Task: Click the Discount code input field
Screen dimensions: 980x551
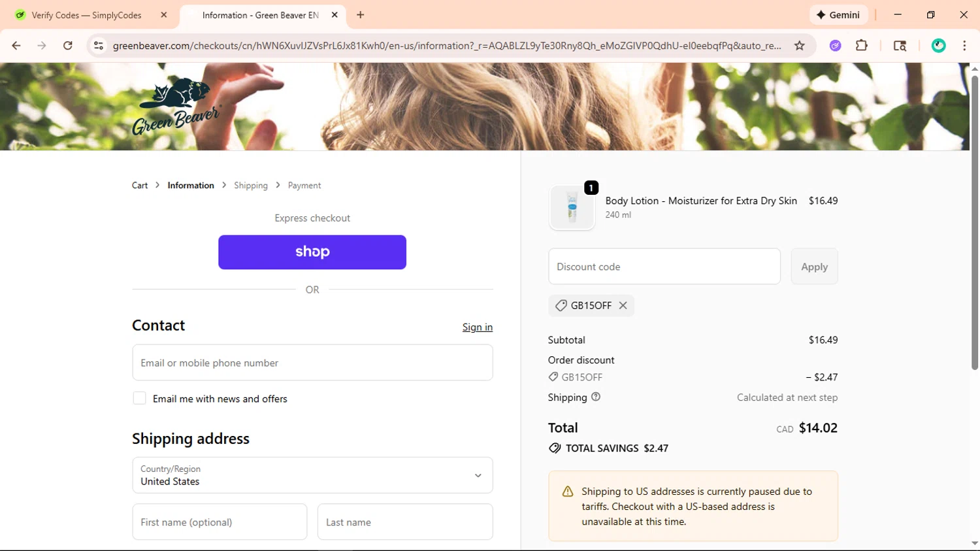Action: pos(664,267)
